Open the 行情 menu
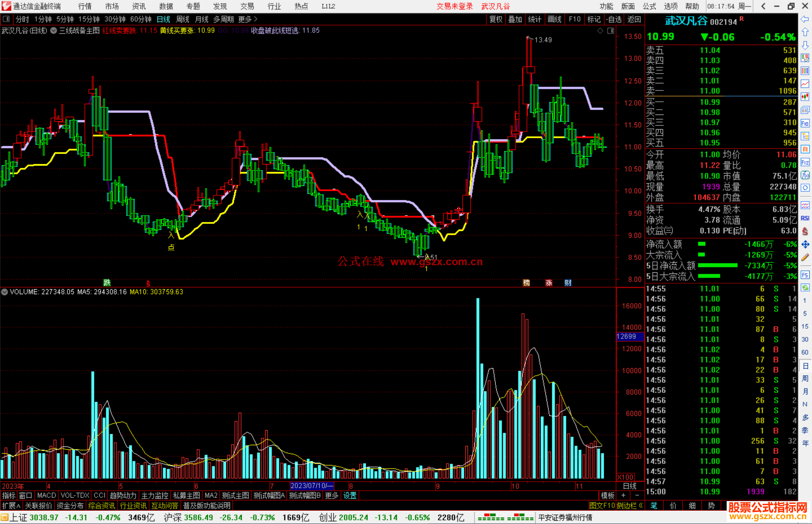Viewport: 812px width, 524px height. click(85, 6)
